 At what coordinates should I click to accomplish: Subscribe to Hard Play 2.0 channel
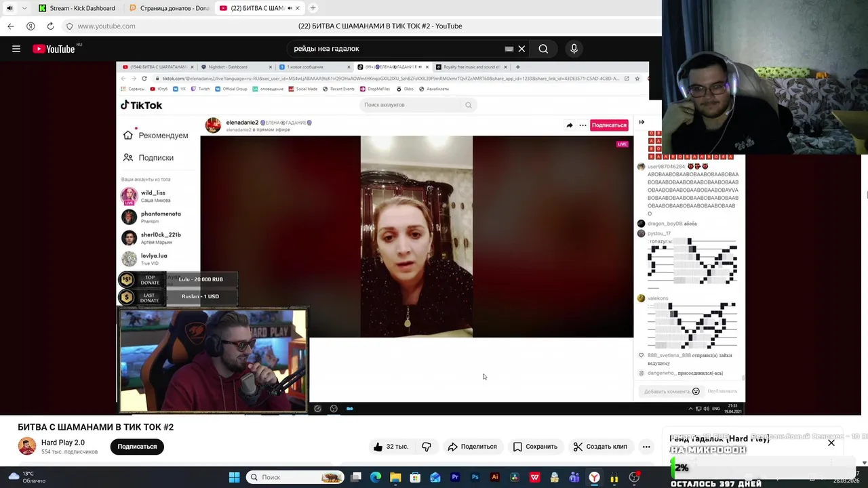pos(137,447)
